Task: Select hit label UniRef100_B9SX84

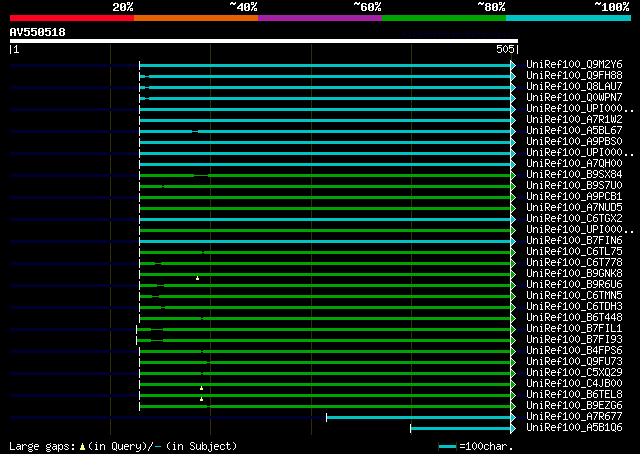Action: tap(574, 175)
